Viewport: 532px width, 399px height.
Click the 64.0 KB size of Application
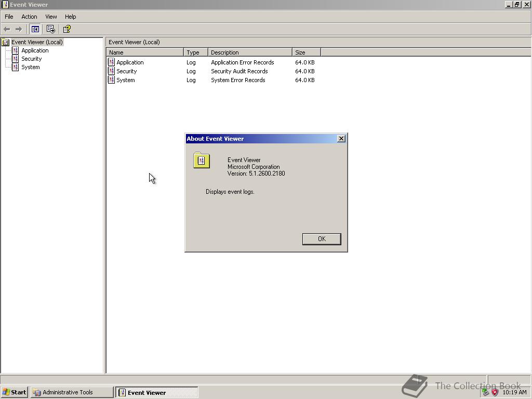click(304, 62)
